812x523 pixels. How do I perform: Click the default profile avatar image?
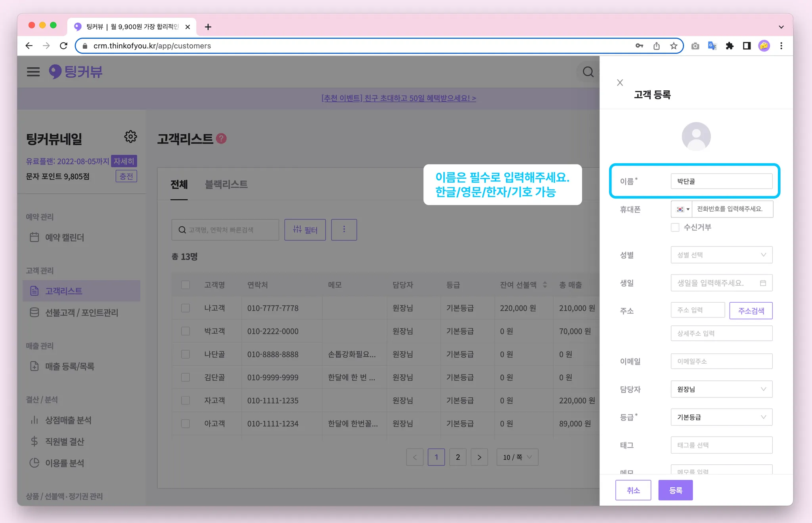coord(696,136)
